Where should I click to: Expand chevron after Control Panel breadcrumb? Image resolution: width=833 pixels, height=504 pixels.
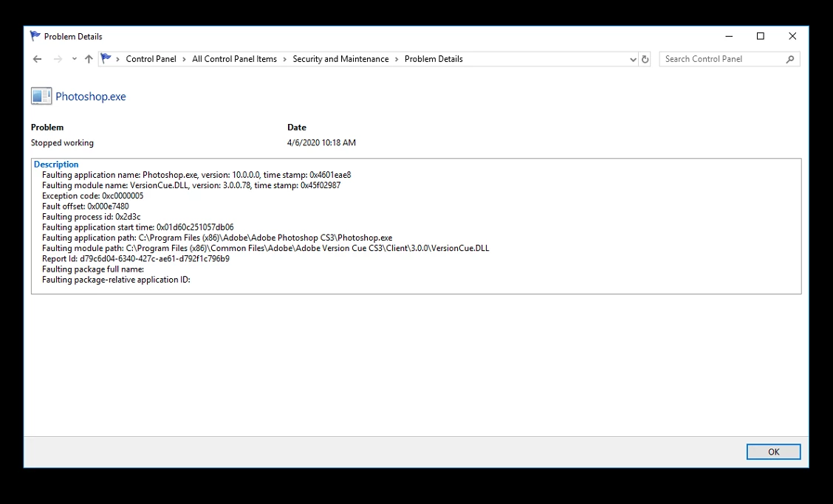[185, 59]
